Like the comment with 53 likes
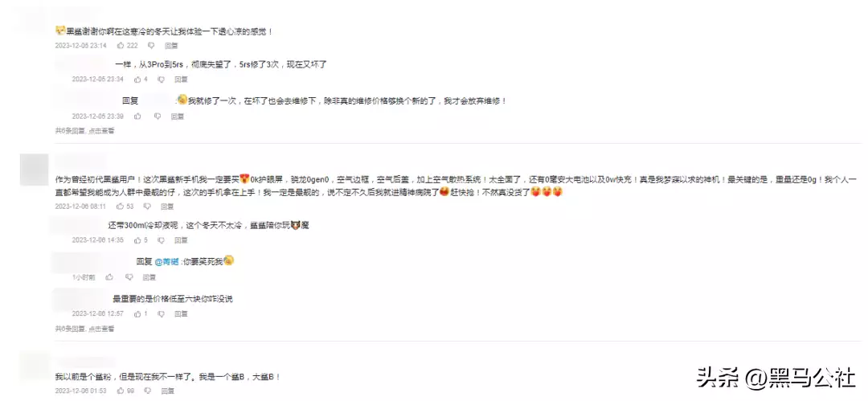This screenshot has height=401, width=868. (120, 207)
